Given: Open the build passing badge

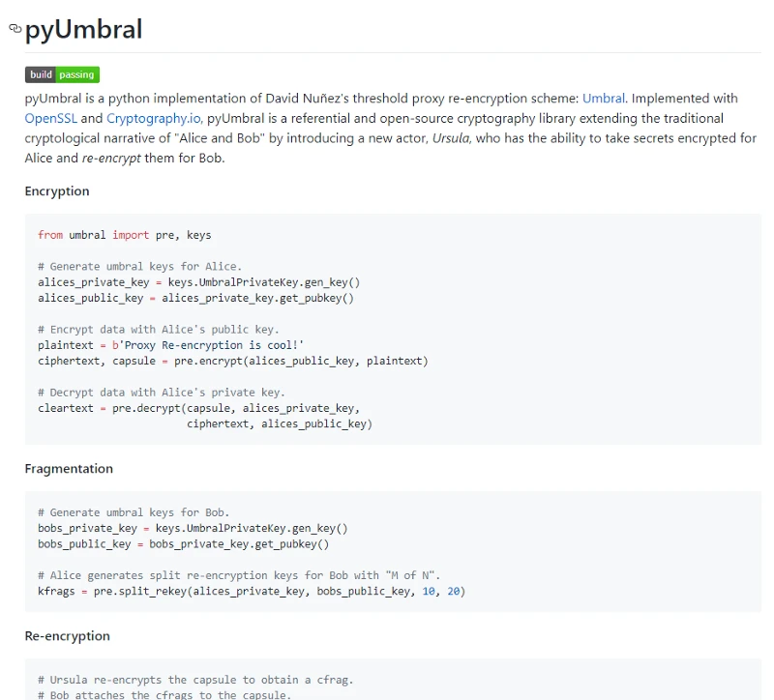Looking at the screenshot, I should (62, 74).
